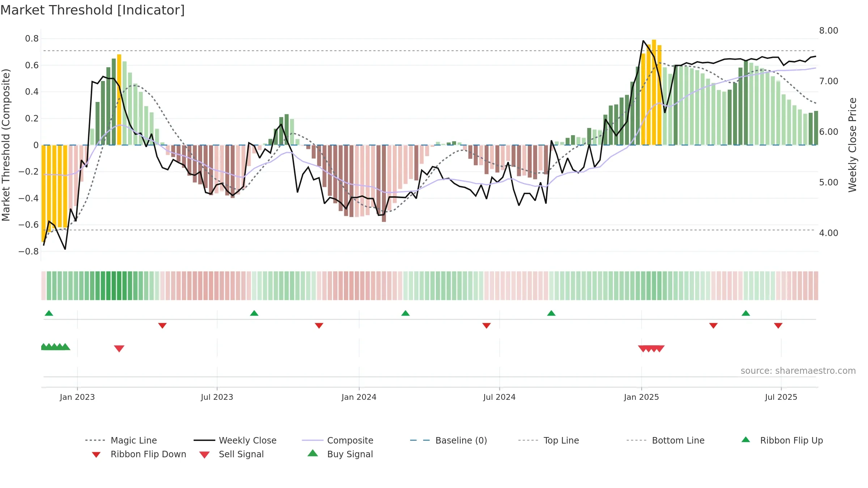Click the Jan 2025 x-axis label

641,397
